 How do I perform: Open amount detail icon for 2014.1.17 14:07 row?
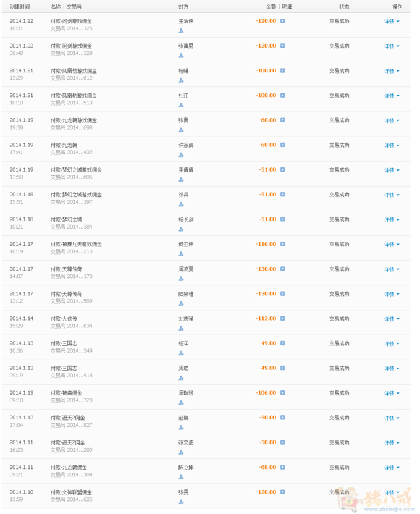point(283,269)
